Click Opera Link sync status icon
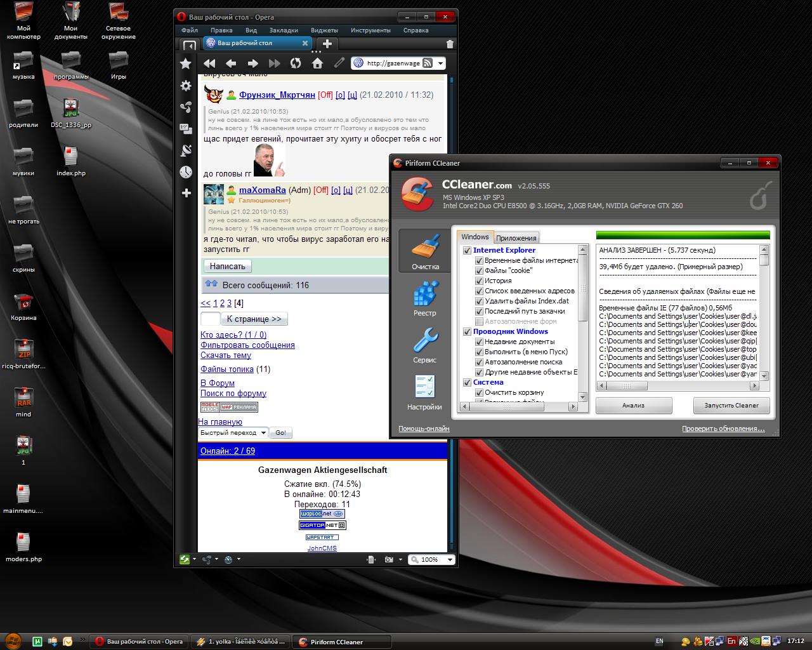Viewport: 812px width, 650px height. click(185, 559)
